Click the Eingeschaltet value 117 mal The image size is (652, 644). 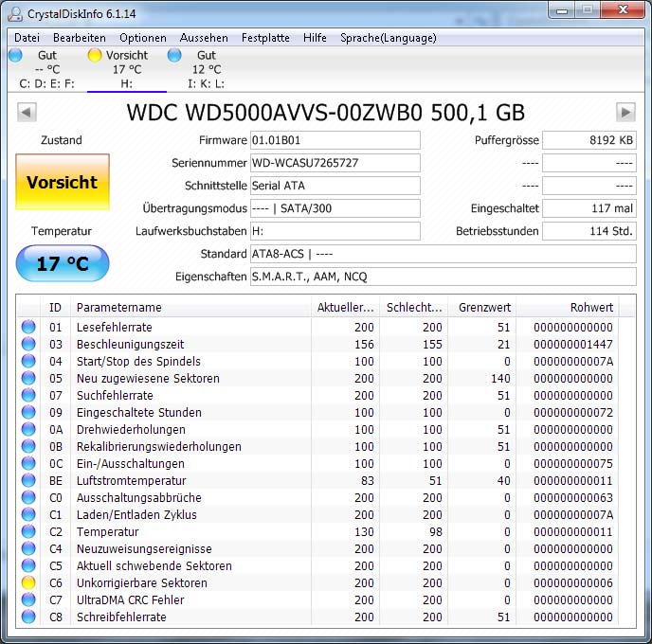click(589, 208)
